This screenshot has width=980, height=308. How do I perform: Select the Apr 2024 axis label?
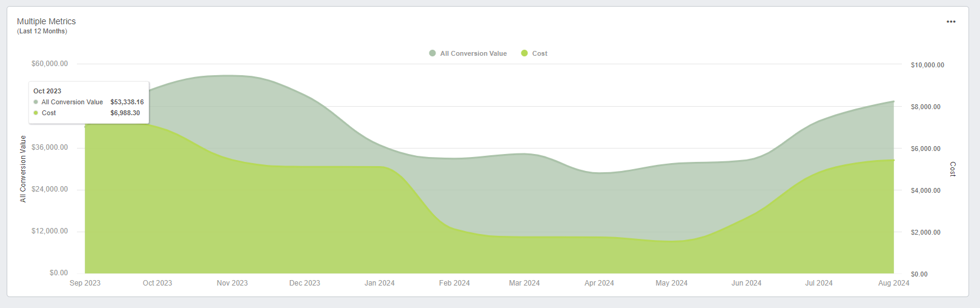pyautogui.click(x=599, y=283)
